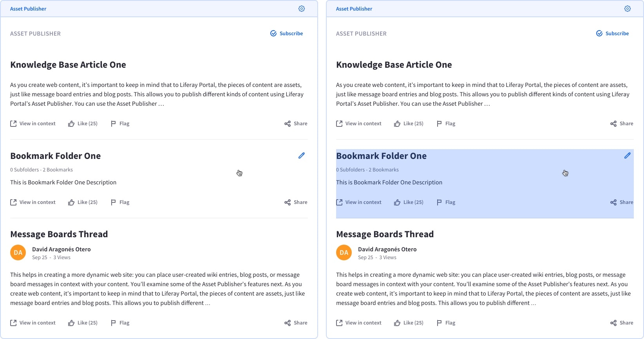Open David Aragonés Otero's name in right panel
This screenshot has height=339, width=644.
pyautogui.click(x=387, y=249)
